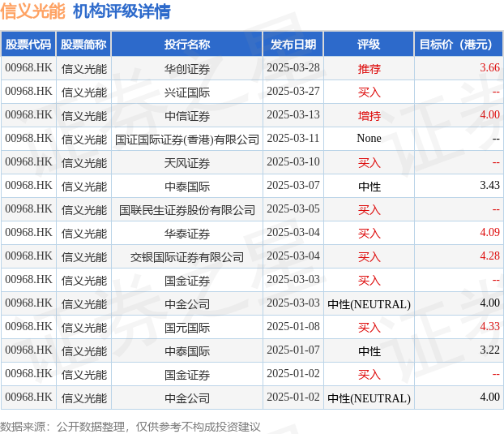Click the 信义光能 title text
Screen dimensions: 504x434
(x=32, y=11)
